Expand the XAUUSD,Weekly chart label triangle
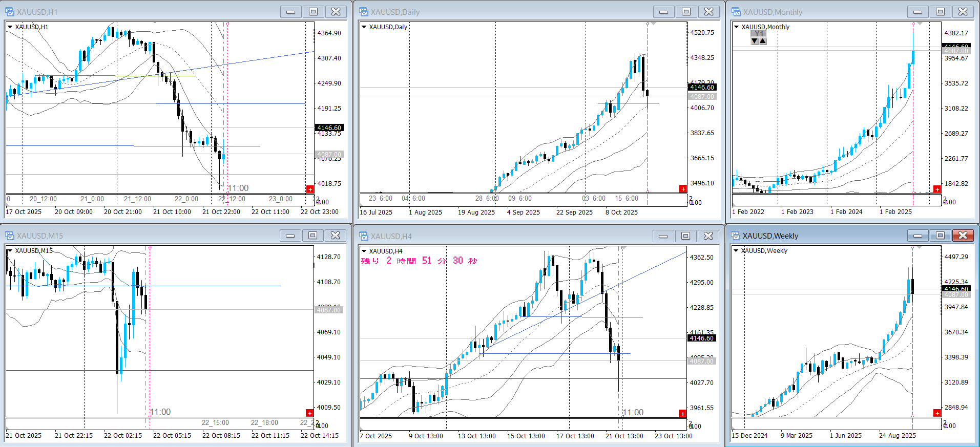The width and height of the screenshot is (980, 447). [736, 250]
